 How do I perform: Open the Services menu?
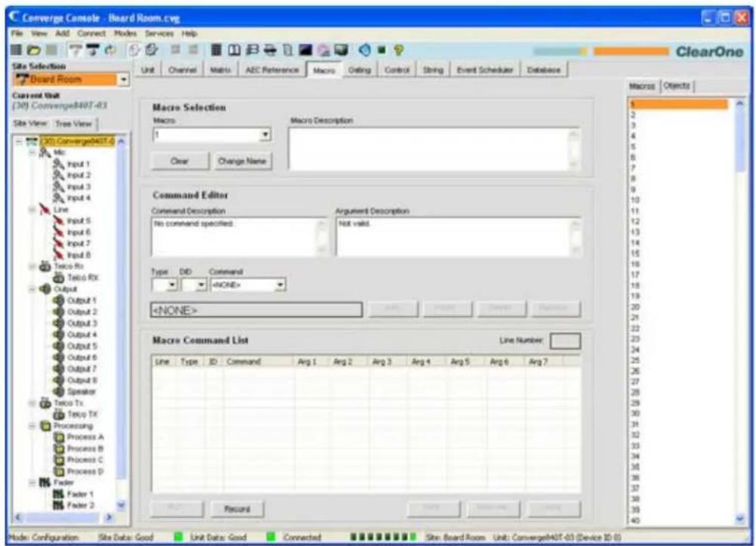click(x=159, y=33)
